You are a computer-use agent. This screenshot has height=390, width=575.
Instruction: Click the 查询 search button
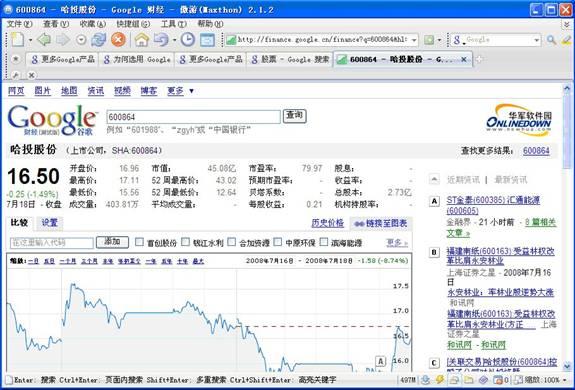click(x=294, y=116)
